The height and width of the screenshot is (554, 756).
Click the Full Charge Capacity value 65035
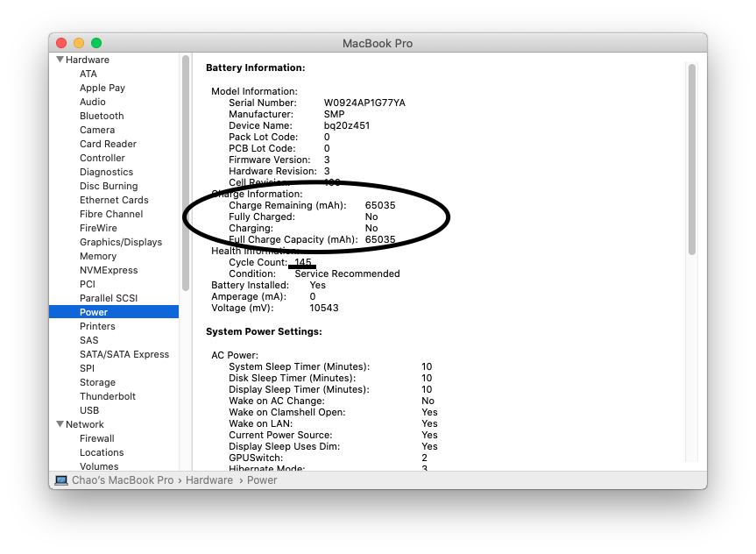380,239
